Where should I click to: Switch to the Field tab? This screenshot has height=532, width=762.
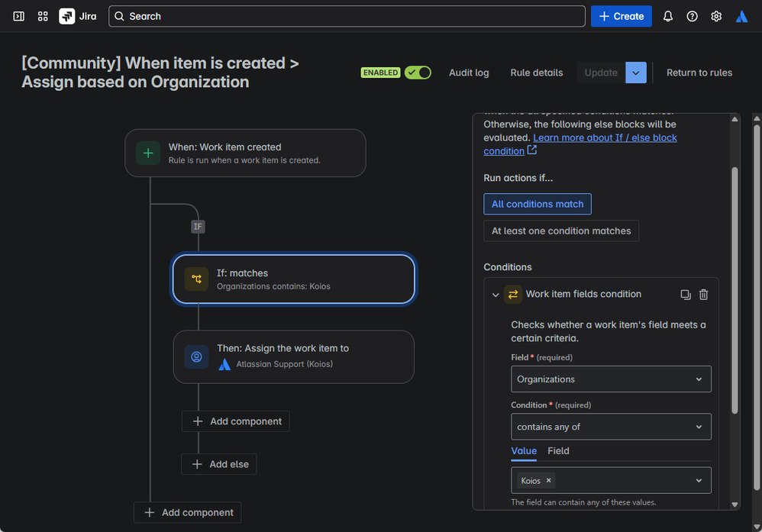pyautogui.click(x=558, y=451)
